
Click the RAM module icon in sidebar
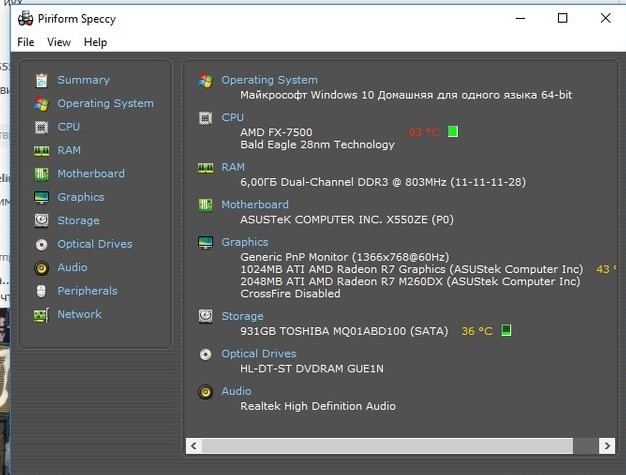pos(41,151)
